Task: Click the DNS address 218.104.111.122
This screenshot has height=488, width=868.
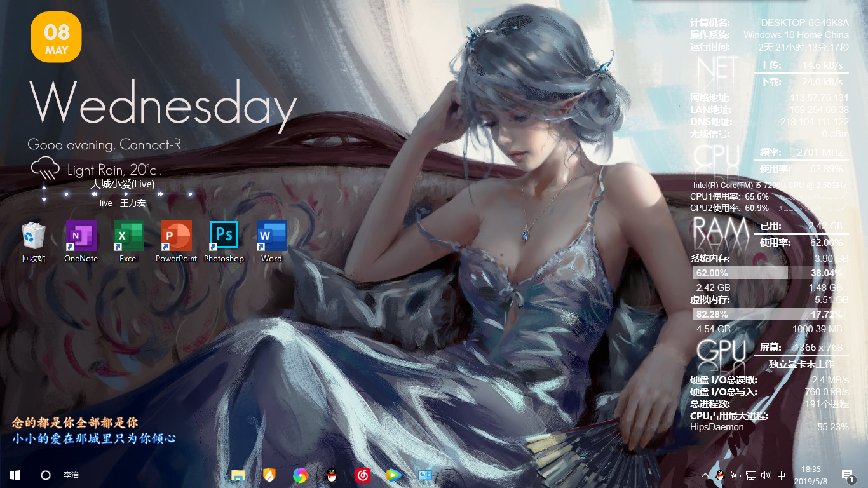Action: click(x=815, y=122)
